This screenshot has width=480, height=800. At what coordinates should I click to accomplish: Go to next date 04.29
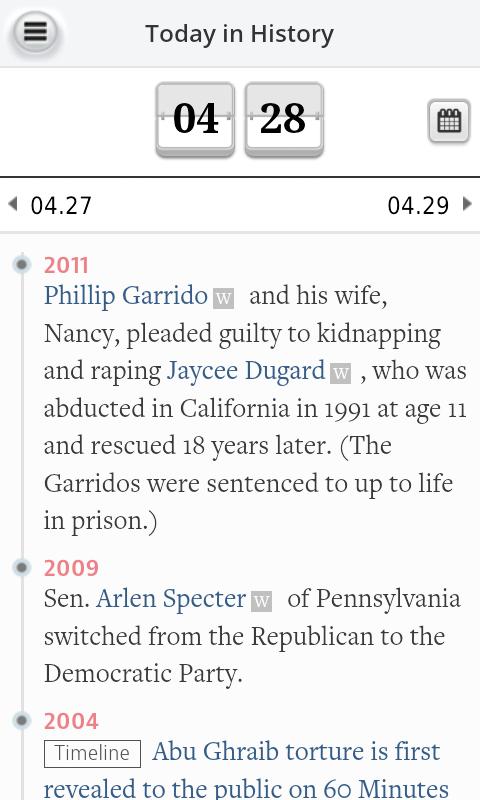(418, 206)
